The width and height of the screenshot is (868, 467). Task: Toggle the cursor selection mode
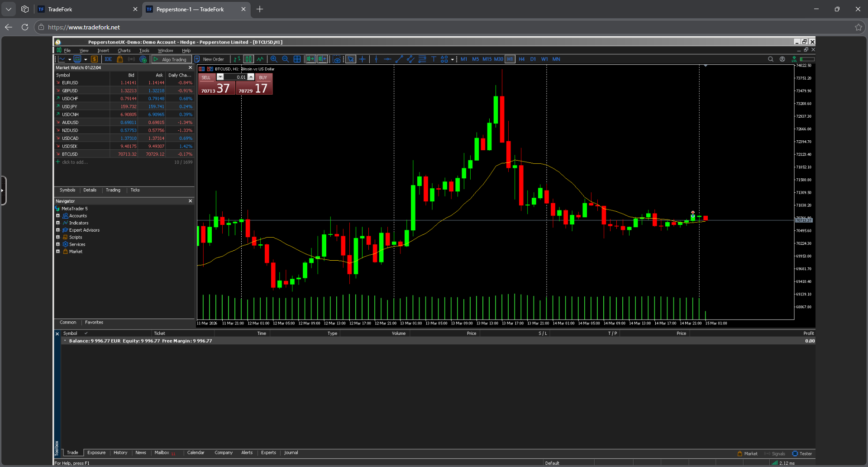[351, 59]
